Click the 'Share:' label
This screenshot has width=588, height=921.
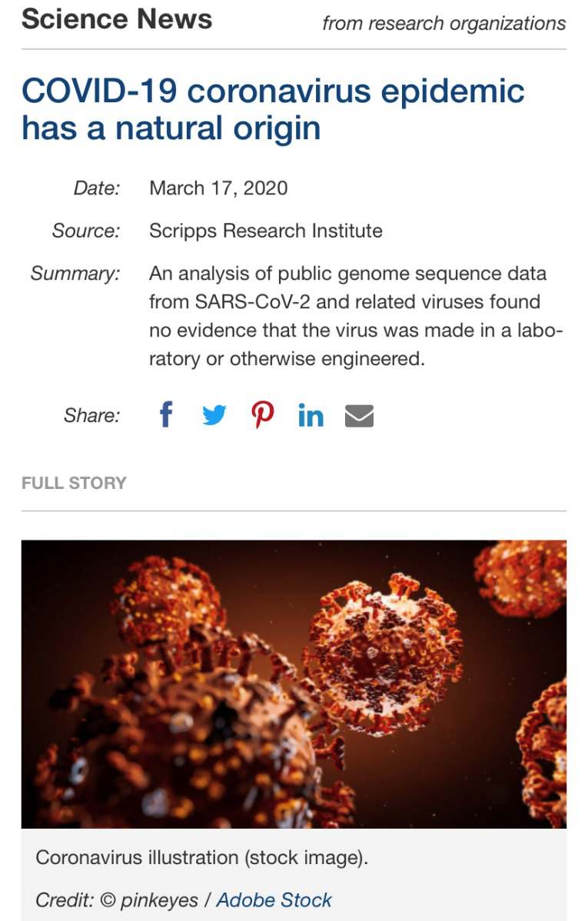pos(92,416)
